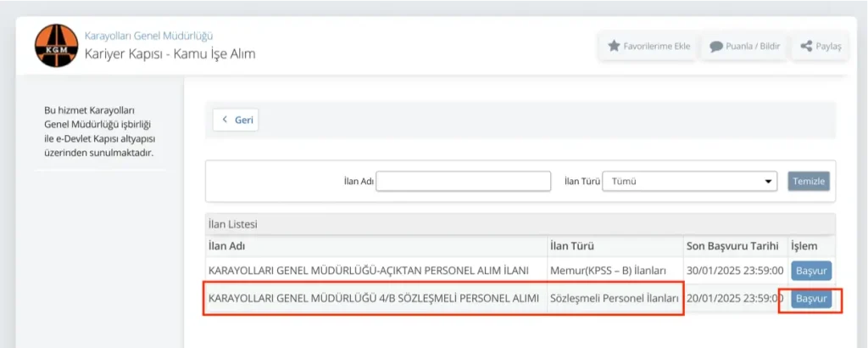Image resolution: width=868 pixels, height=348 pixels.
Task: Click the 30/01/2025 23:59:00 deadline cell
Action: (735, 271)
